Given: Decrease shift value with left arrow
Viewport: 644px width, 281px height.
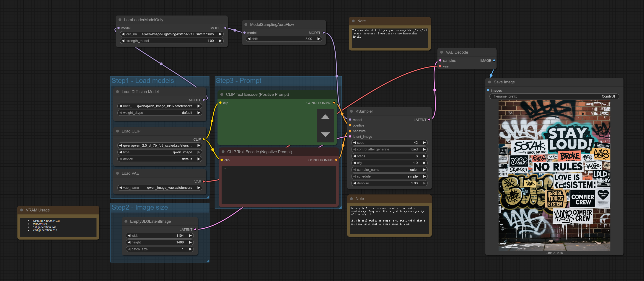Looking at the screenshot, I should [249, 39].
